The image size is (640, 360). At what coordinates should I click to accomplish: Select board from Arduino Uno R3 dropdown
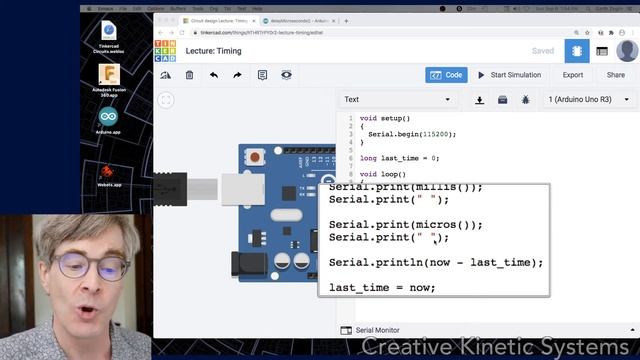(x=589, y=100)
